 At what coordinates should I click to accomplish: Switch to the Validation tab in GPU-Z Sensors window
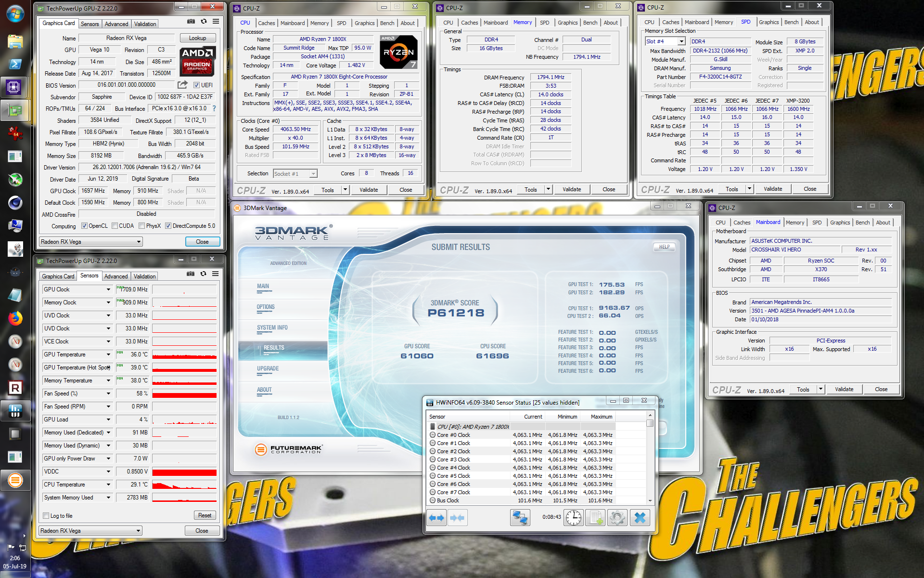(144, 276)
